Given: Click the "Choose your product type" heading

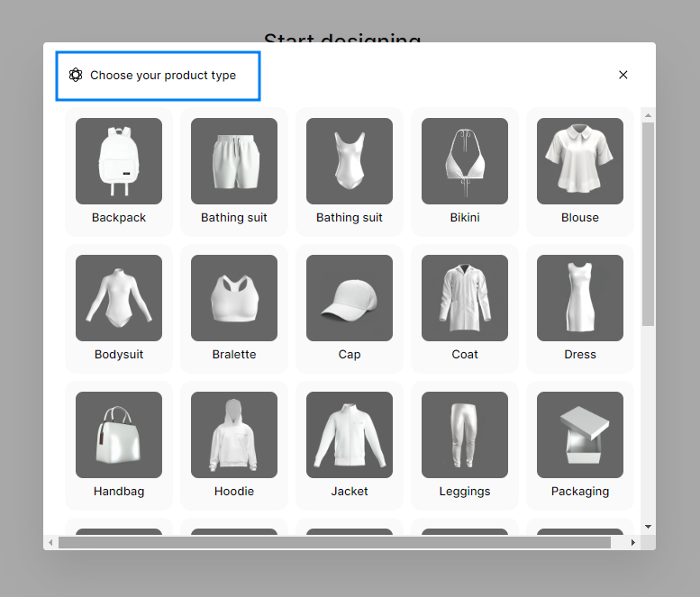Looking at the screenshot, I should 163,76.
